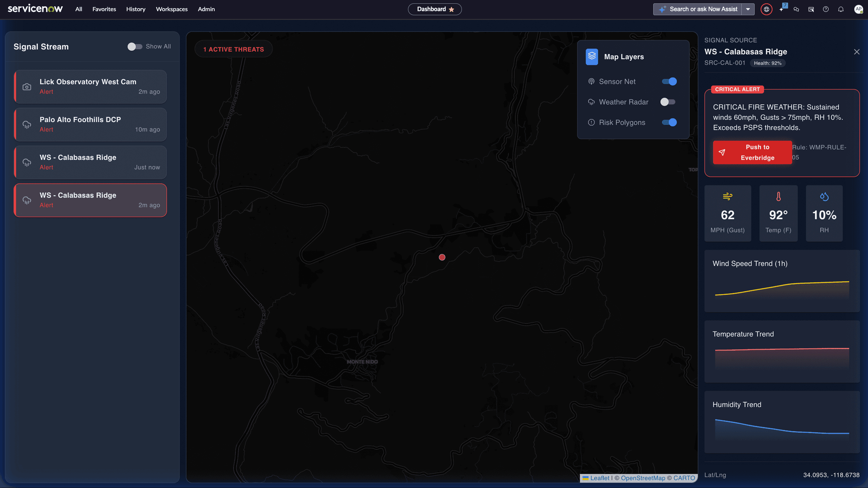Open the help question mark icon
This screenshot has height=488, width=868.
826,9
